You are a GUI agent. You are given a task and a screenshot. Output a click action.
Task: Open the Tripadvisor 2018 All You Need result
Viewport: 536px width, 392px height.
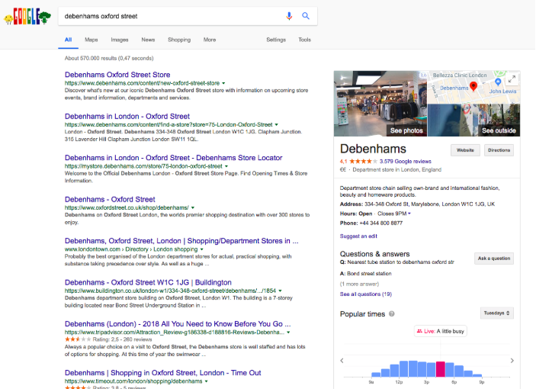pos(178,324)
